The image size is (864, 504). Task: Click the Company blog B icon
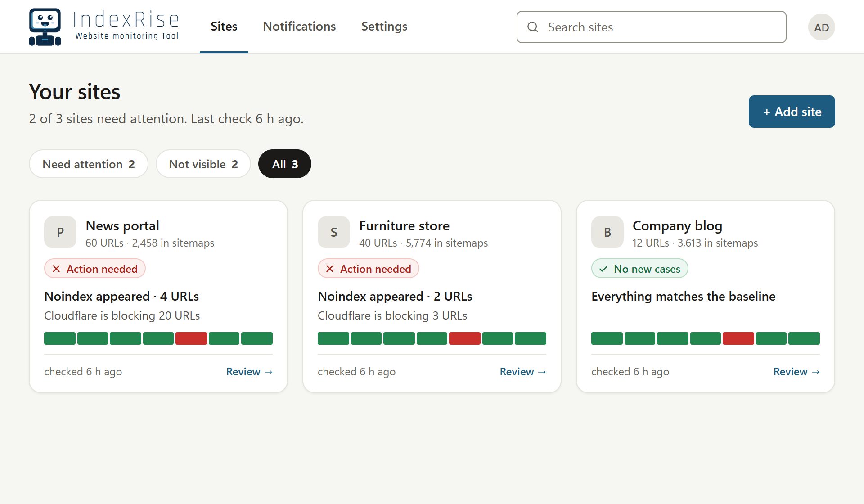607,232
